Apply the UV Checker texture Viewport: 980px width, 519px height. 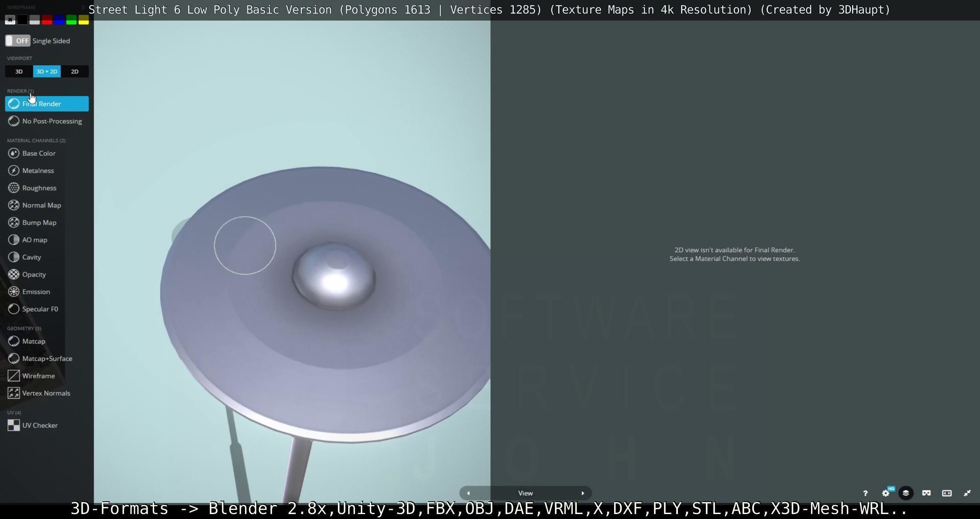click(47, 425)
